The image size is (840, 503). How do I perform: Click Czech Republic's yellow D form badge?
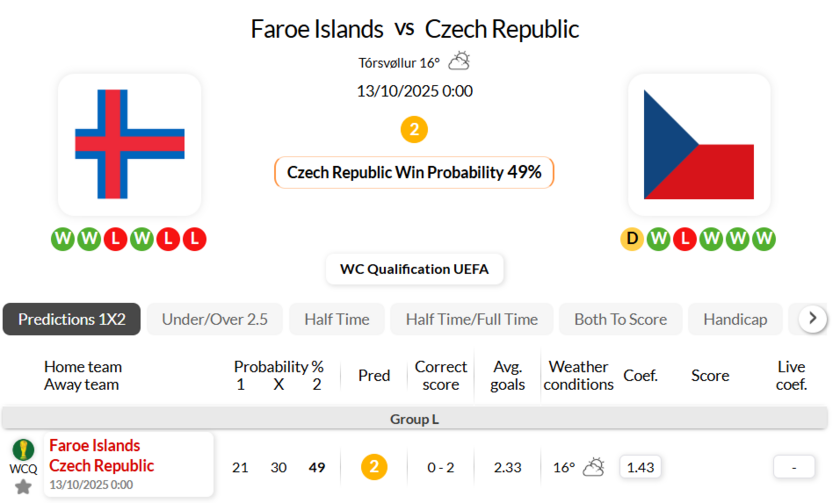(x=631, y=239)
